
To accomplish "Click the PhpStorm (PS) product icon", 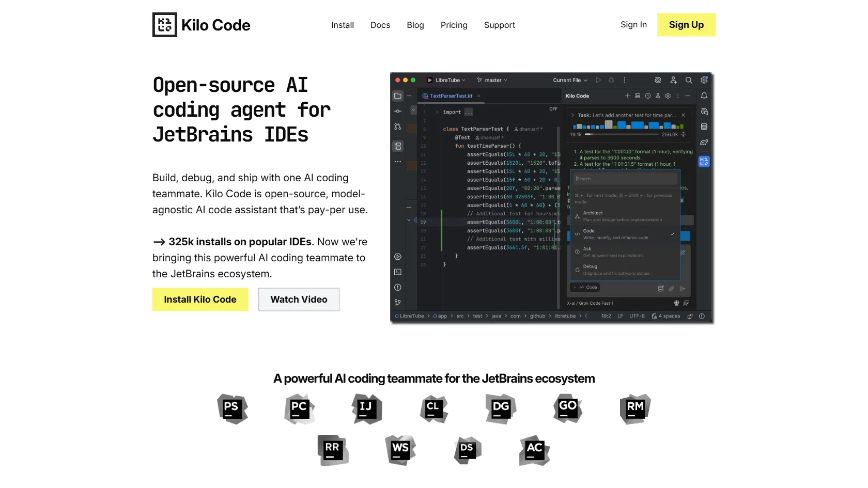I will pos(232,408).
